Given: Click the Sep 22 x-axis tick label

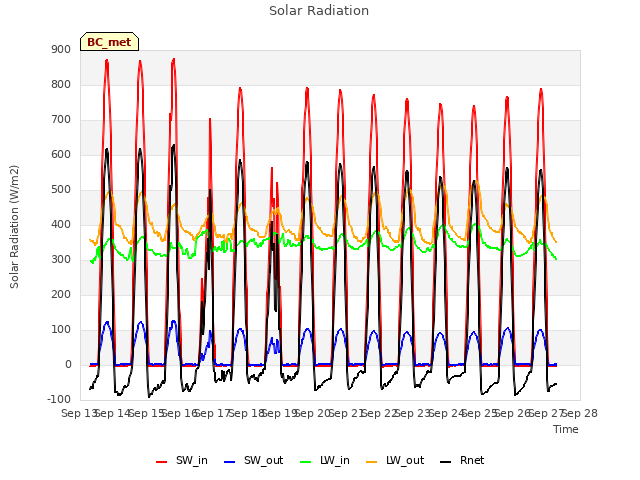Looking at the screenshot, I should (x=380, y=414).
